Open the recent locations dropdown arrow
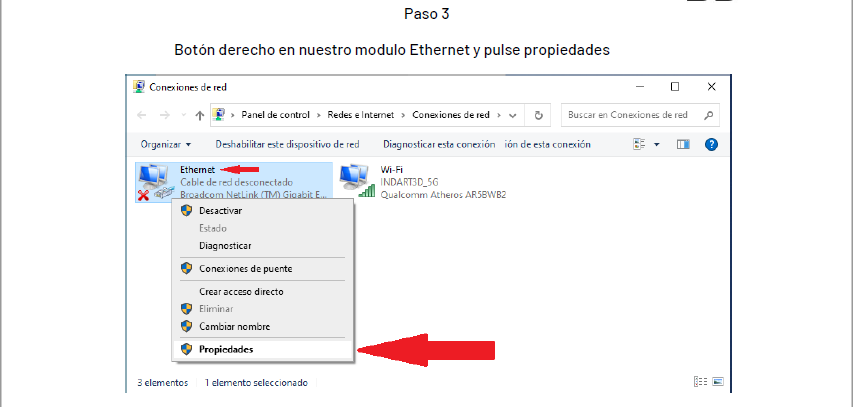 [183, 115]
